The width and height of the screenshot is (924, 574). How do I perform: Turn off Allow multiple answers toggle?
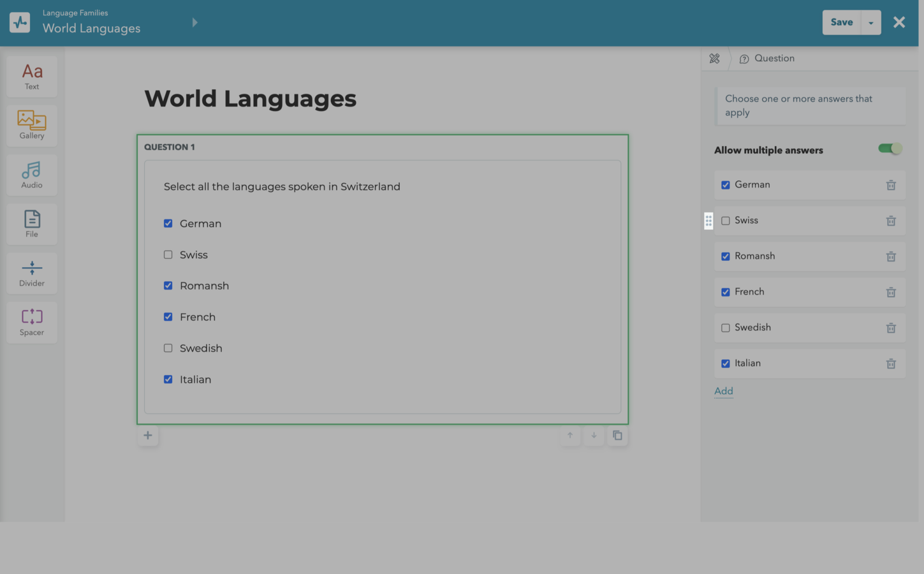890,149
